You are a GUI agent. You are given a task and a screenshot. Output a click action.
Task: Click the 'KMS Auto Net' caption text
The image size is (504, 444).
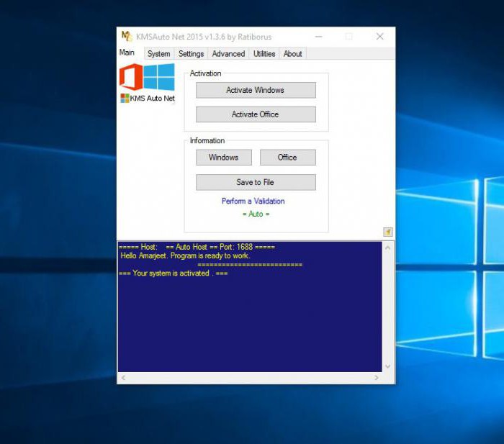pyautogui.click(x=153, y=99)
